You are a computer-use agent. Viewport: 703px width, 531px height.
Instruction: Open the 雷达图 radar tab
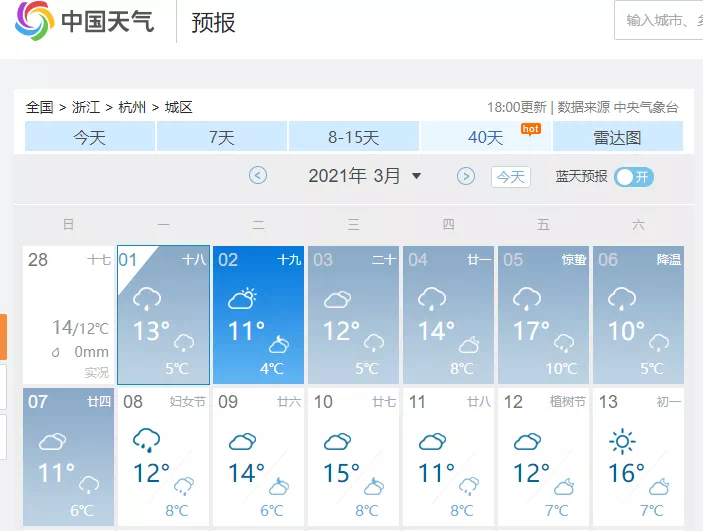617,137
